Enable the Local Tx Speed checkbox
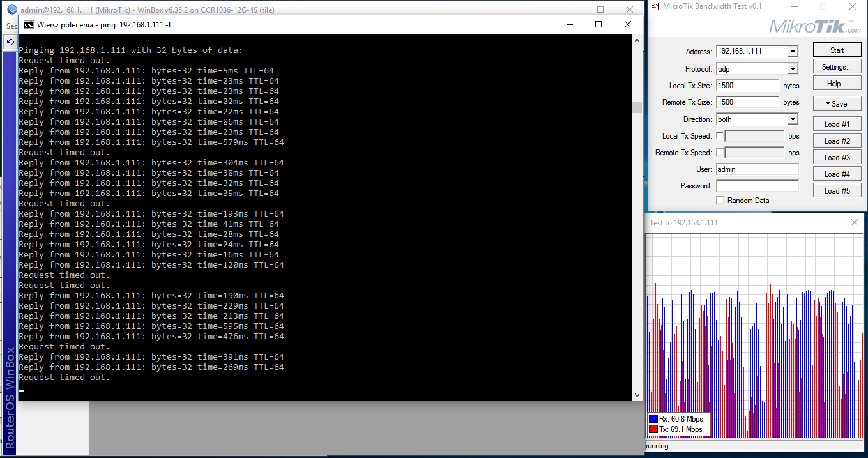This screenshot has width=868, height=458. (720, 135)
